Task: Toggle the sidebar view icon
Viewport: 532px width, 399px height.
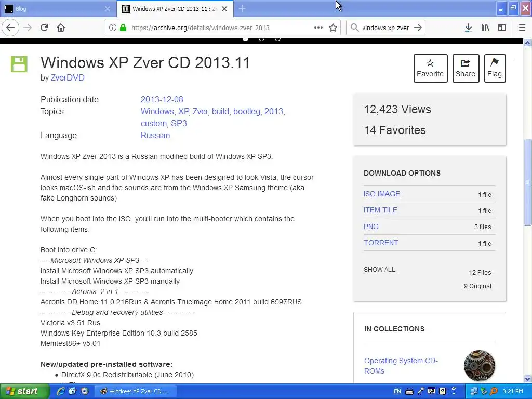Action: pos(502,28)
